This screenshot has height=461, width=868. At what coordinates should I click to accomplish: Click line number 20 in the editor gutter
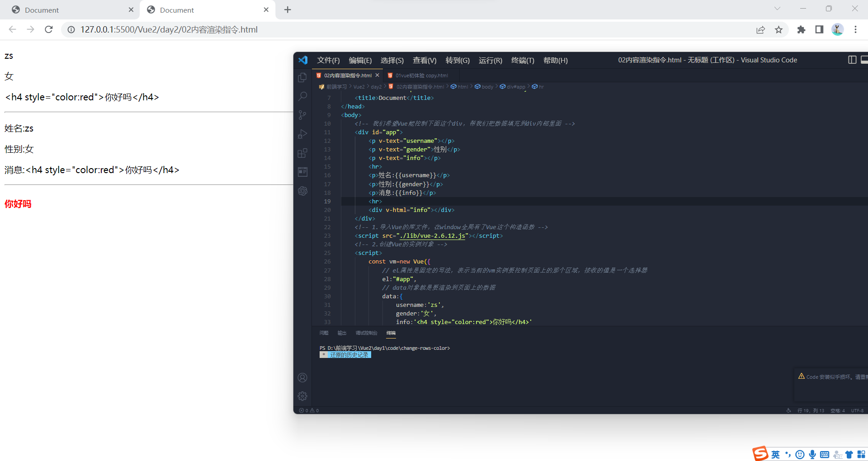(x=327, y=210)
